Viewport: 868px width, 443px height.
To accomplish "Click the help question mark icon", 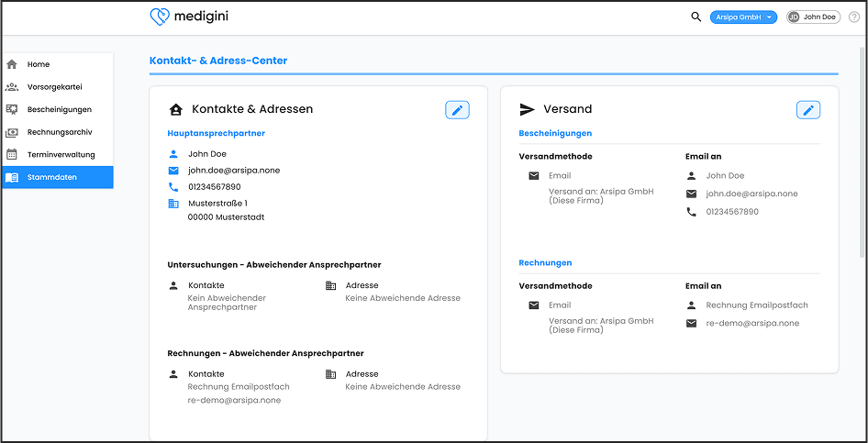I will tap(853, 17).
